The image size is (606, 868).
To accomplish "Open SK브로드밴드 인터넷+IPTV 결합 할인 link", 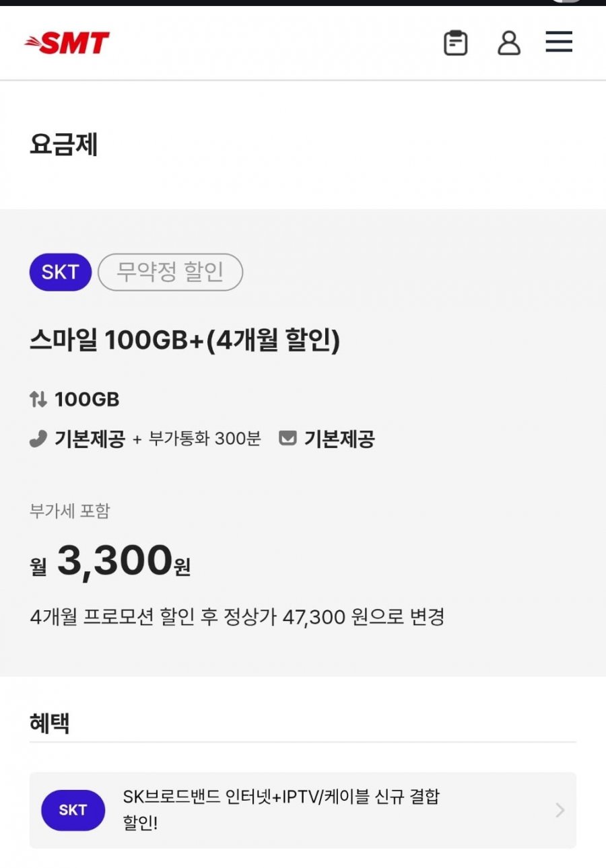I will [281, 809].
